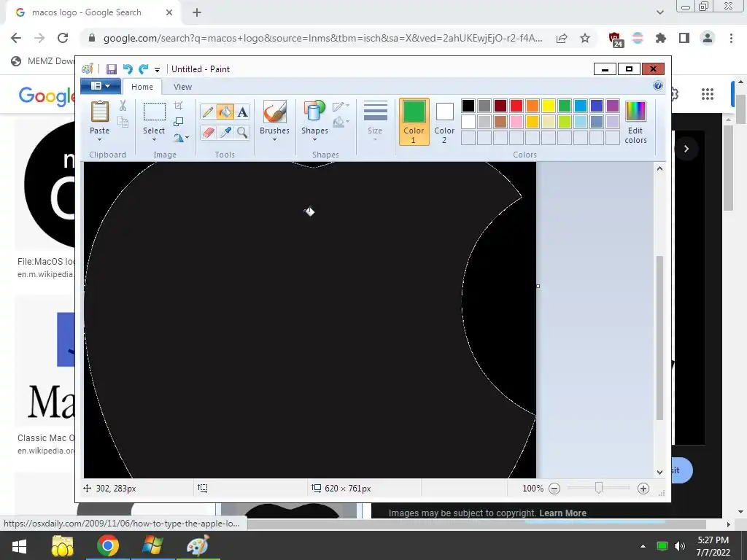Switch to the View ribbon tab
Screen dimensions: 747x560
point(182,87)
